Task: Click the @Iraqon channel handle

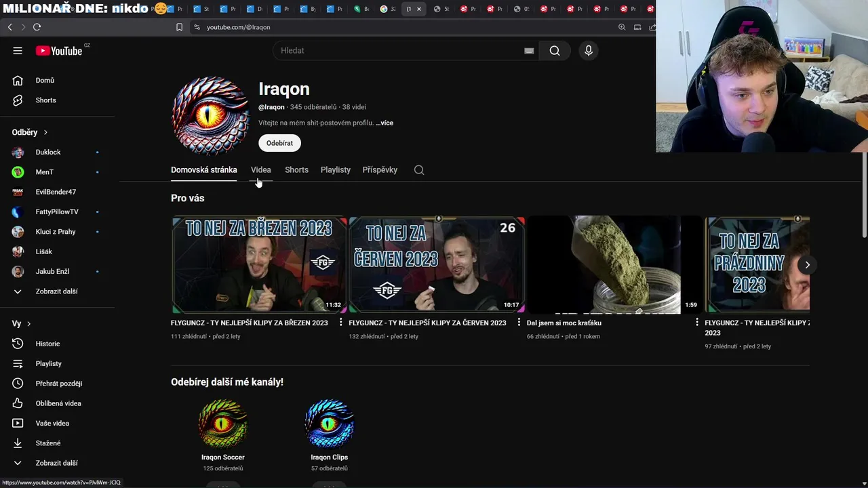Action: [271, 107]
